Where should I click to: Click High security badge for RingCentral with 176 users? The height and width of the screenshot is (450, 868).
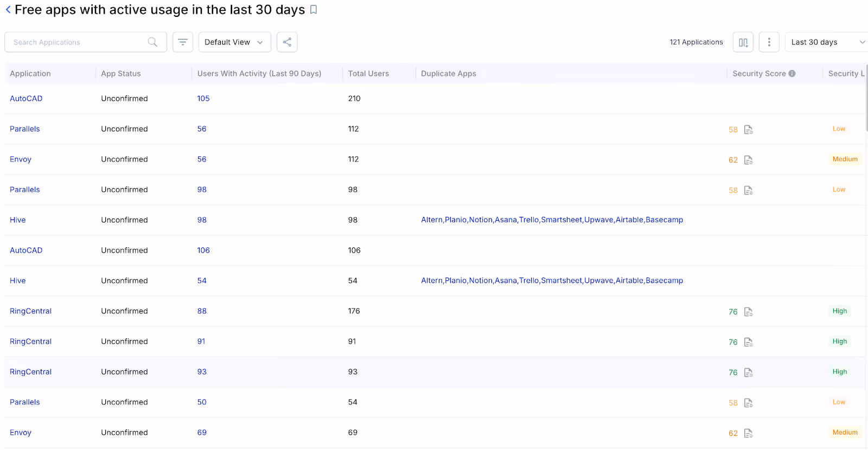pyautogui.click(x=840, y=311)
